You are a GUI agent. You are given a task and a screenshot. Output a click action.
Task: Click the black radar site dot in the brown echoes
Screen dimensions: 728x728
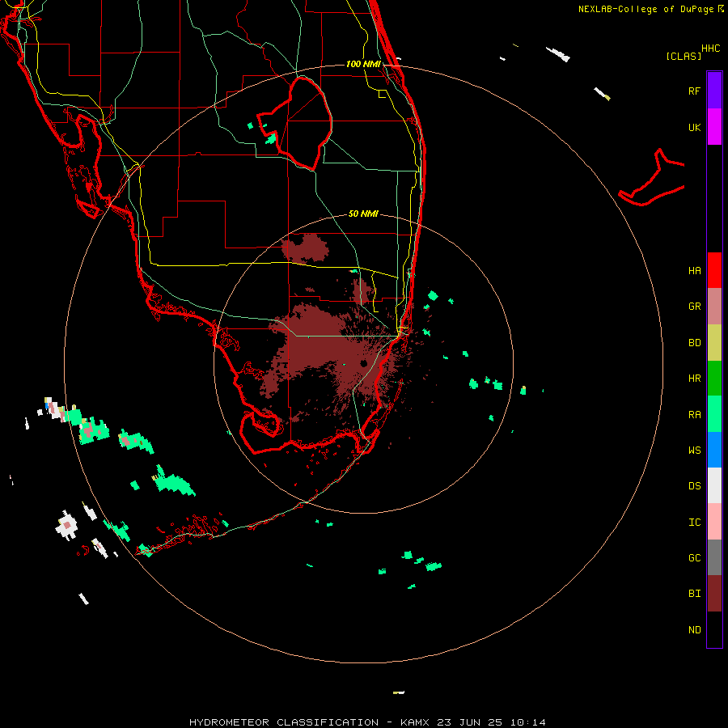[x=364, y=363]
